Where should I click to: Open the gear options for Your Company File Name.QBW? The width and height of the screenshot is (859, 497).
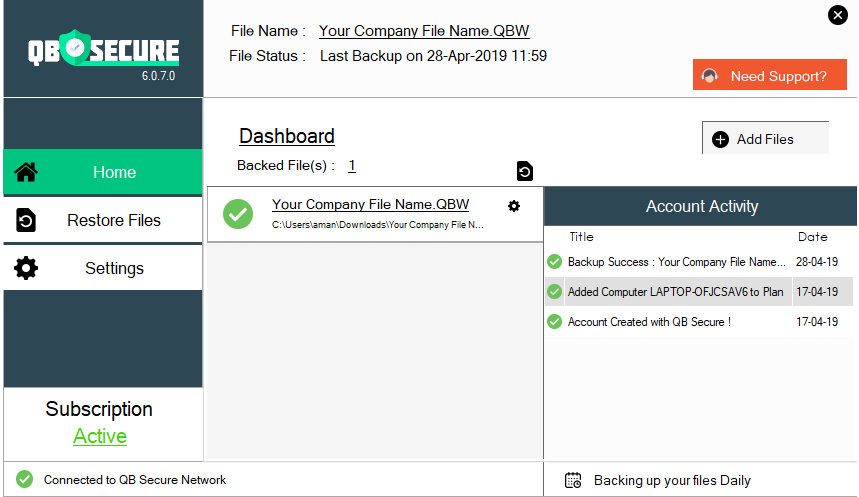tap(514, 206)
